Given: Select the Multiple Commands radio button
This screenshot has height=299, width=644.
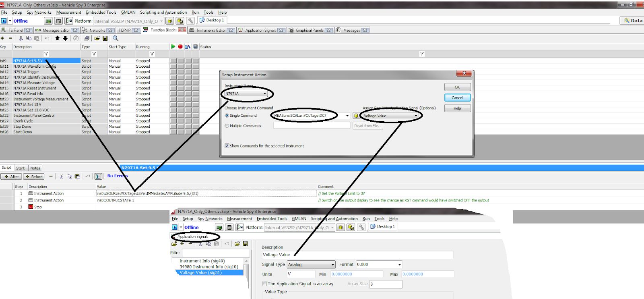Looking at the screenshot, I should tap(227, 126).
